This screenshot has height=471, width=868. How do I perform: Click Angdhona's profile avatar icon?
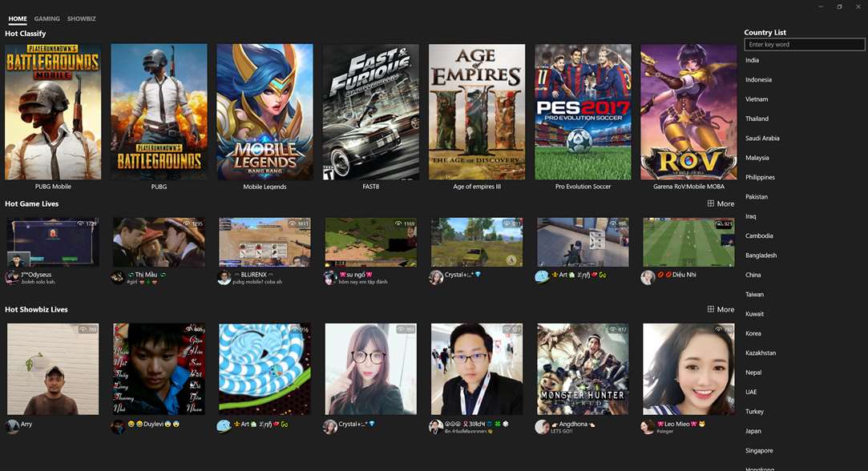click(542, 426)
